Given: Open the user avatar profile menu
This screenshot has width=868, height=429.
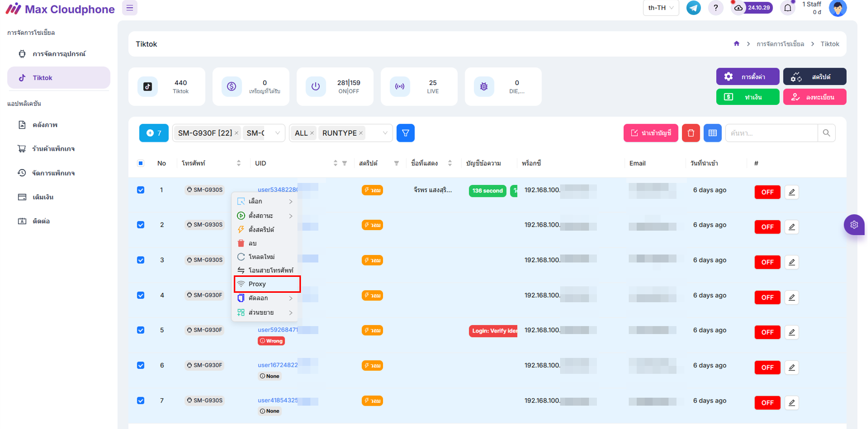Looking at the screenshot, I should [838, 8].
